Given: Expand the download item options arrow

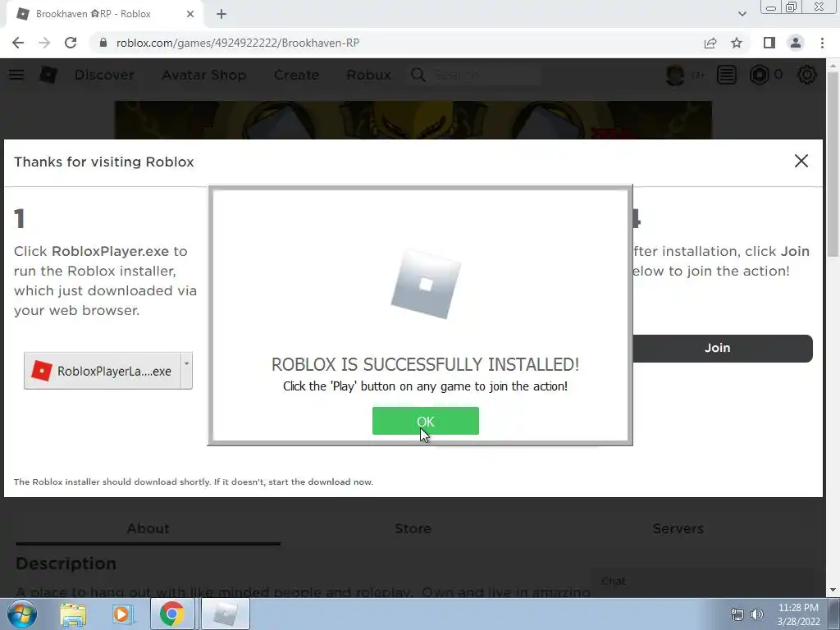Looking at the screenshot, I should pyautogui.click(x=186, y=370).
